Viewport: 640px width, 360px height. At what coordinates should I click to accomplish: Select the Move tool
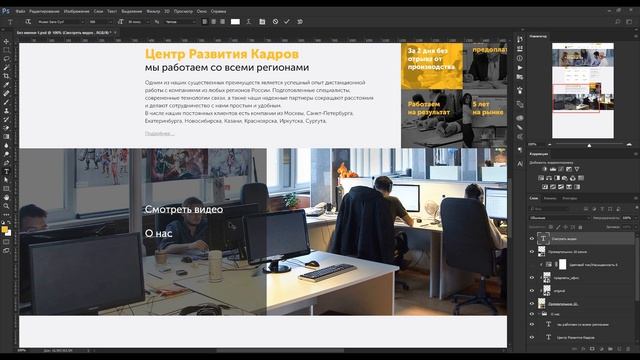point(6,41)
